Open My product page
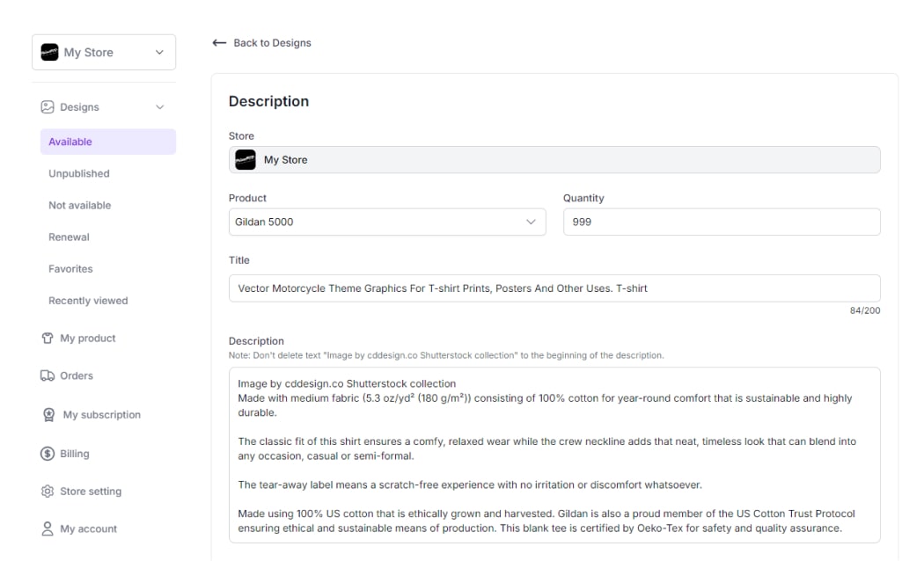Image resolution: width=924 pixels, height=561 pixels. [x=88, y=339]
